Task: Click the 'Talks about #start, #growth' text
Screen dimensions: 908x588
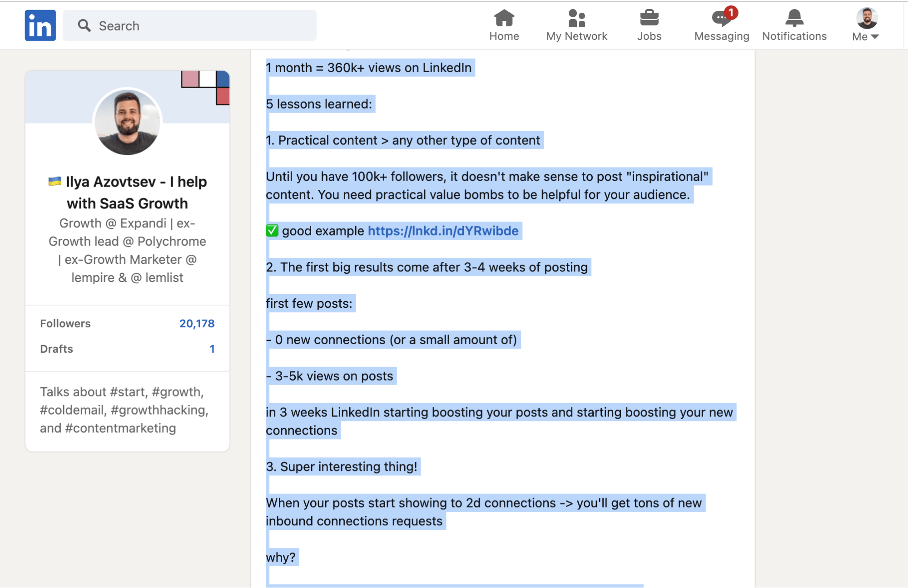Action: (124, 410)
